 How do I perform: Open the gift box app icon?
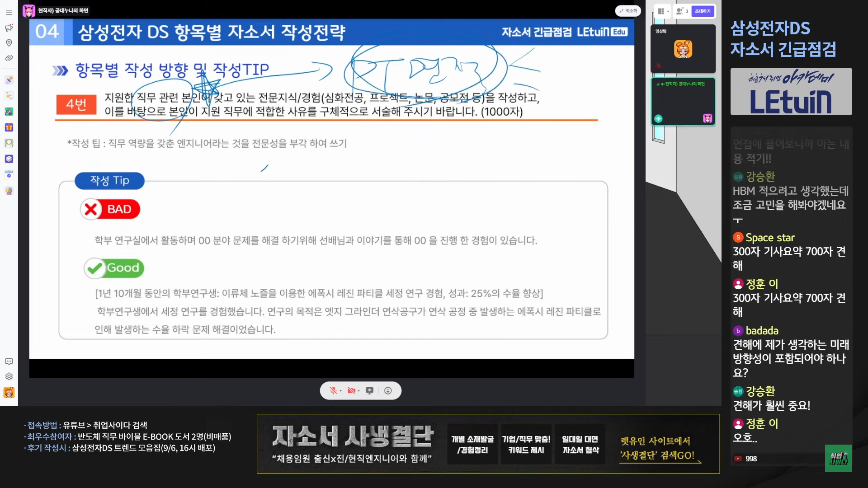9,127
